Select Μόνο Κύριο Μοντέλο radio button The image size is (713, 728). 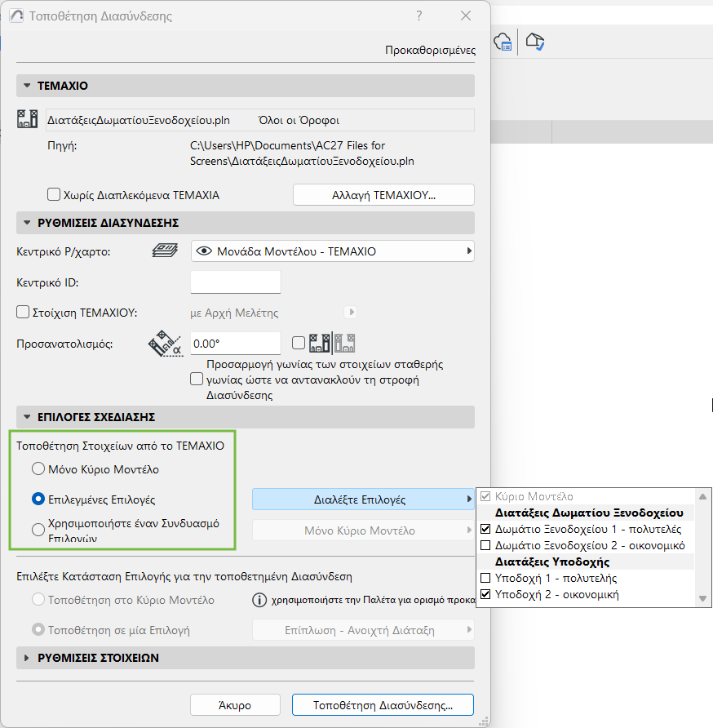click(x=38, y=468)
